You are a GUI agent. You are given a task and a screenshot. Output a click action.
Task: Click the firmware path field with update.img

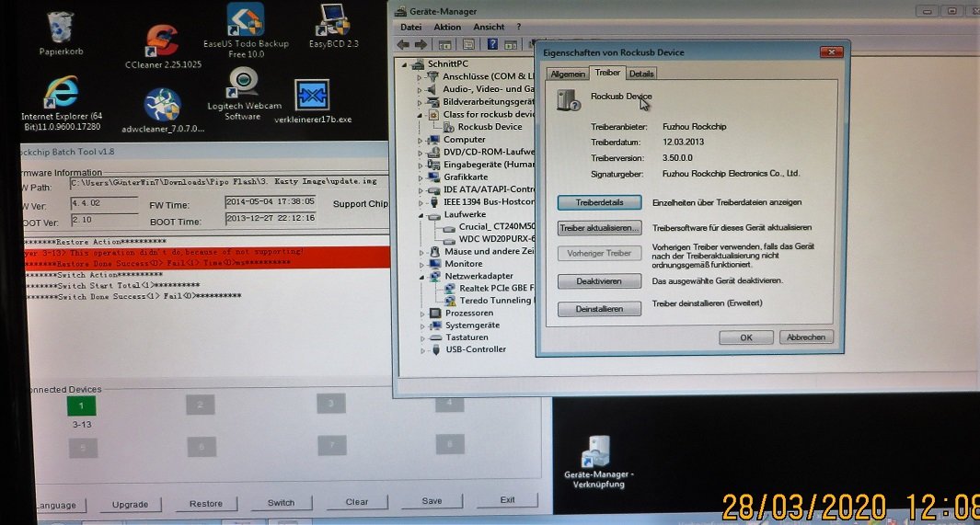click(227, 182)
